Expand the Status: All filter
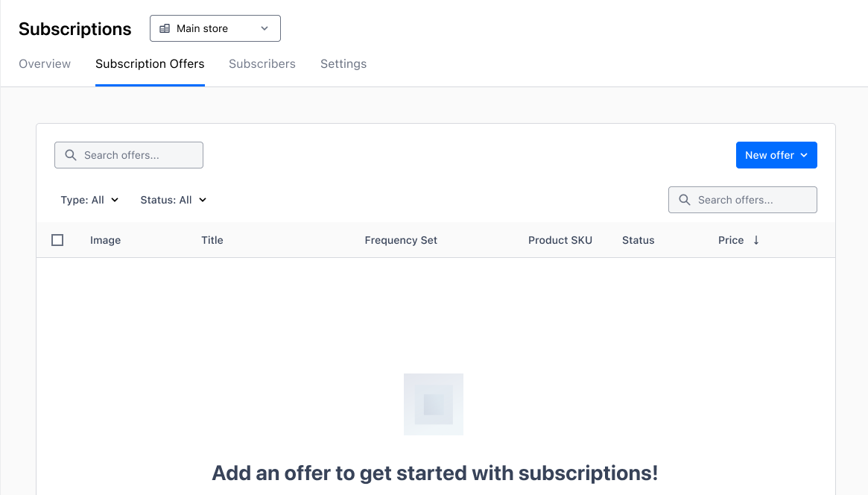Viewport: 868px width, 495px height. [174, 200]
